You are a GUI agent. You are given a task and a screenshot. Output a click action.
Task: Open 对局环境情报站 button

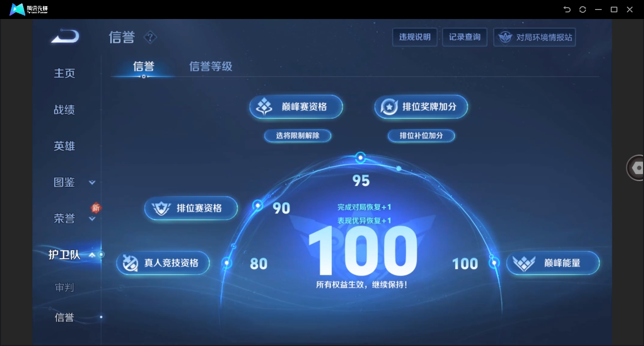(535, 37)
